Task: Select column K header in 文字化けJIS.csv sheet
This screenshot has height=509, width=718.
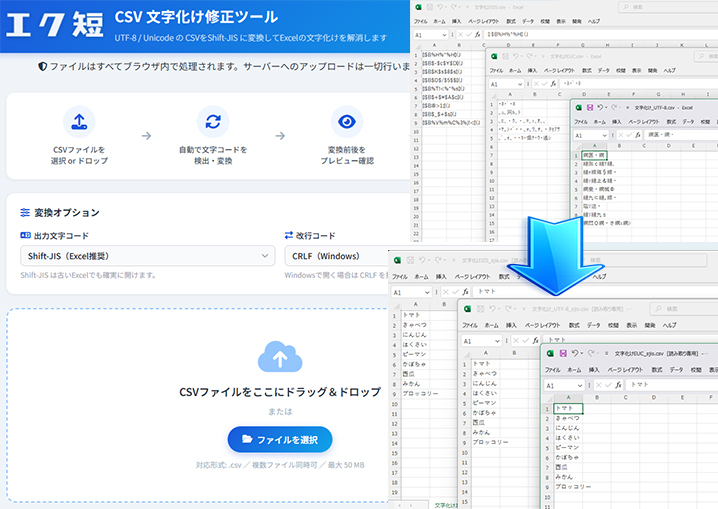Action: point(681,45)
